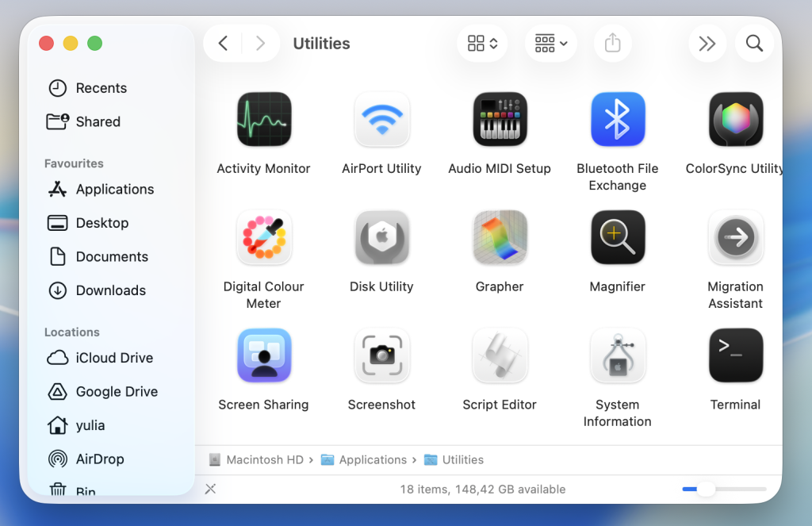Click the 'Screenshot' label text
Viewport: 812px width, 526px height.
coord(381,405)
